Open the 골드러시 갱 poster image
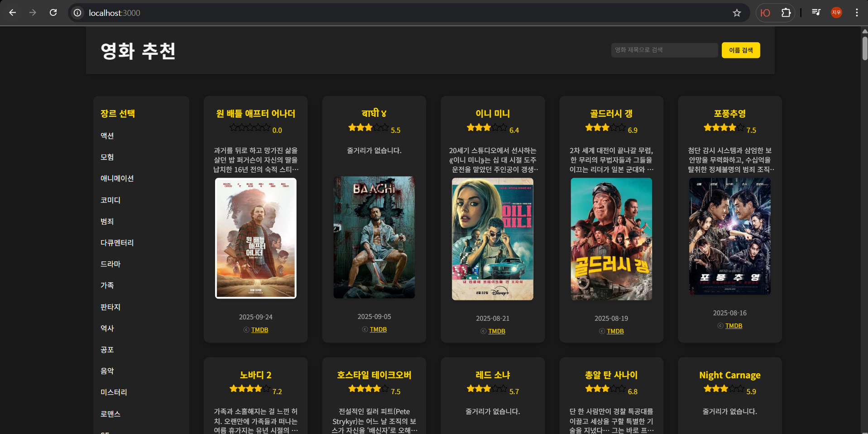The width and height of the screenshot is (868, 434). point(611,239)
